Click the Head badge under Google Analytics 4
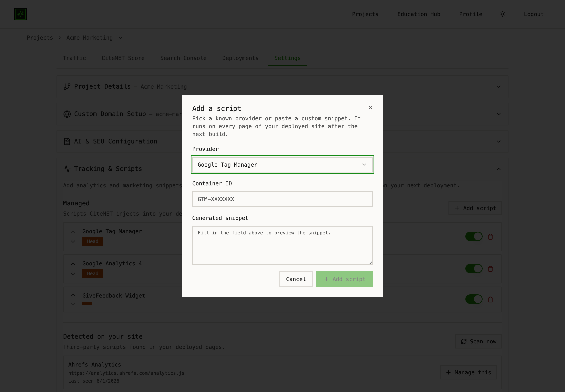 93,273
